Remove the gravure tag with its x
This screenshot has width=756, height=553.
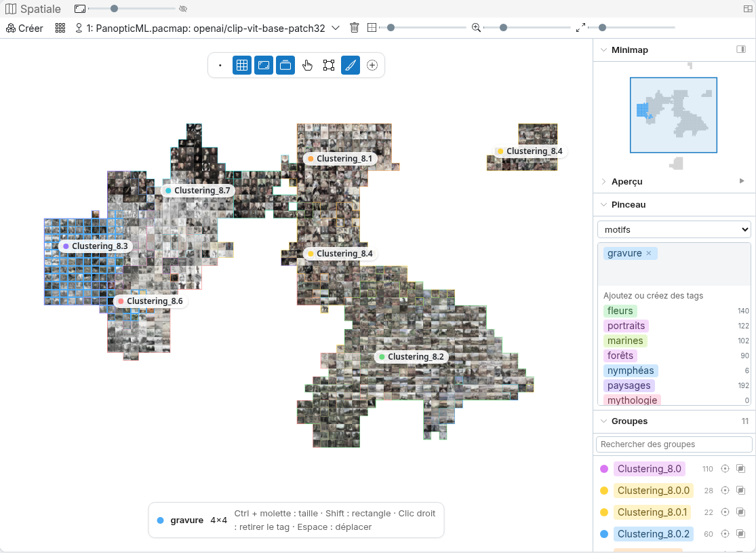[x=648, y=253]
